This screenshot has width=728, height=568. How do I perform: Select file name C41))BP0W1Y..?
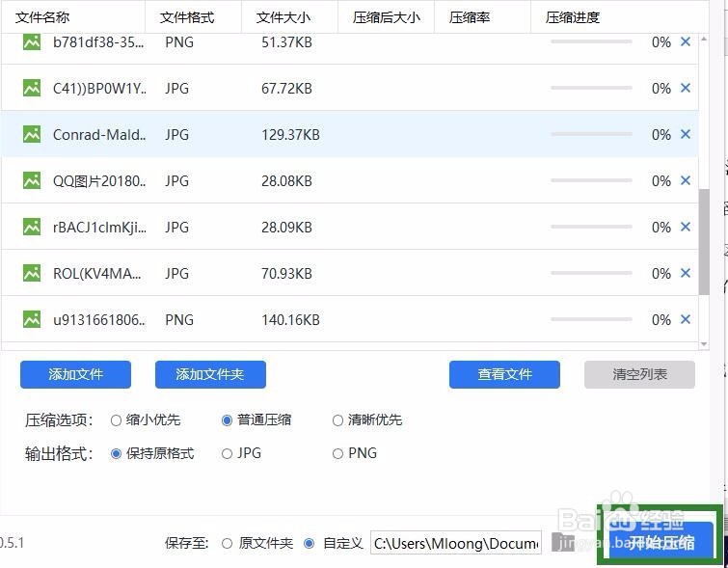pos(99,89)
